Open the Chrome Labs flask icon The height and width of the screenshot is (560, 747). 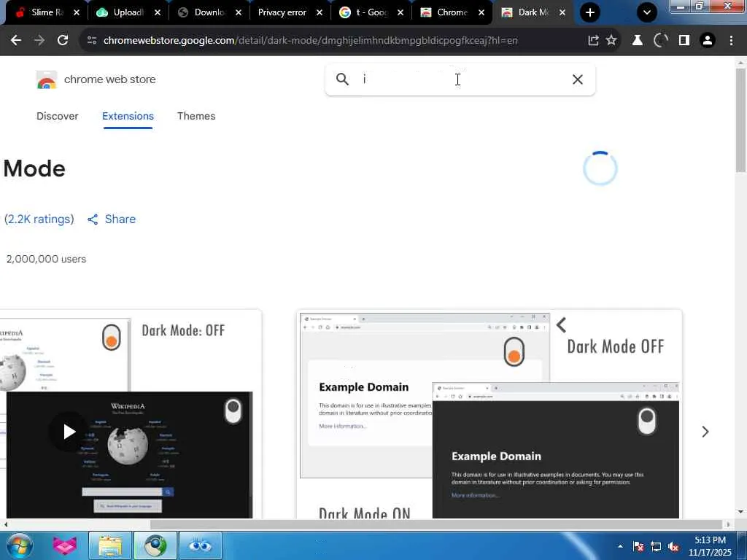coord(637,41)
